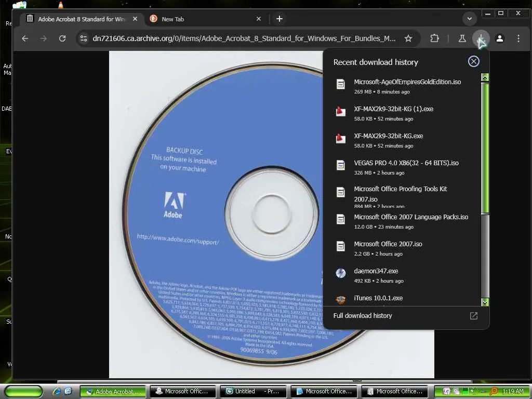
Task: Switch to Adobe Acrobat 8 Standard tab
Action: click(x=81, y=19)
